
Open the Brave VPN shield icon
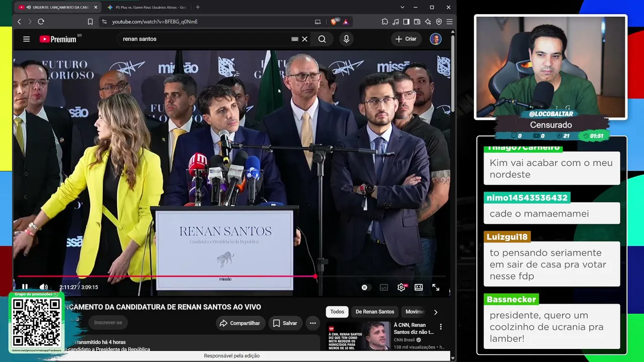[x=439, y=22]
